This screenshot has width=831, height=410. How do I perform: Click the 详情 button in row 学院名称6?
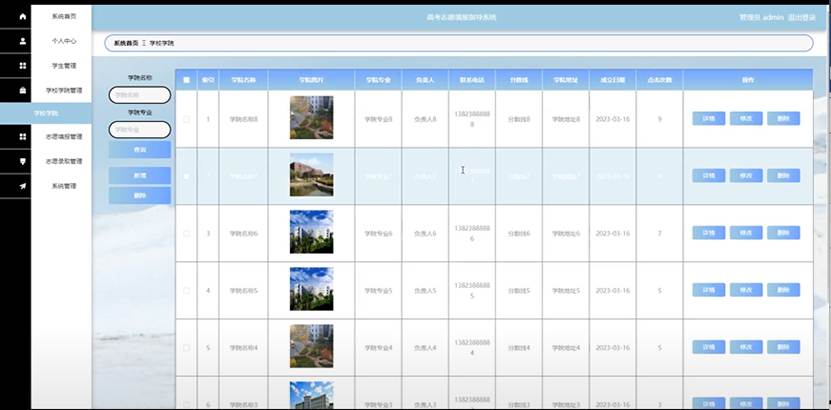(x=709, y=233)
